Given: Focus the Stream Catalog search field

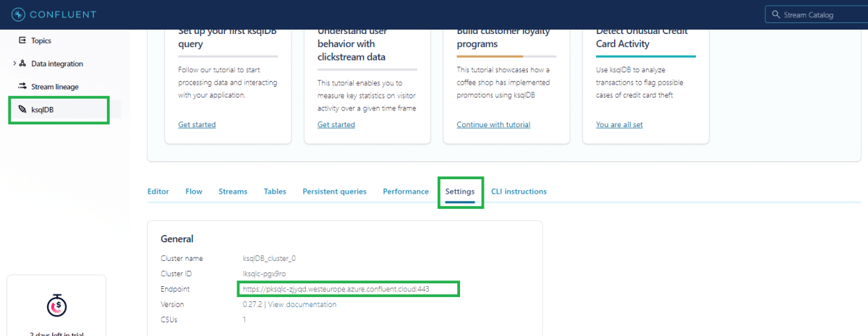Looking at the screenshot, I should [x=816, y=14].
